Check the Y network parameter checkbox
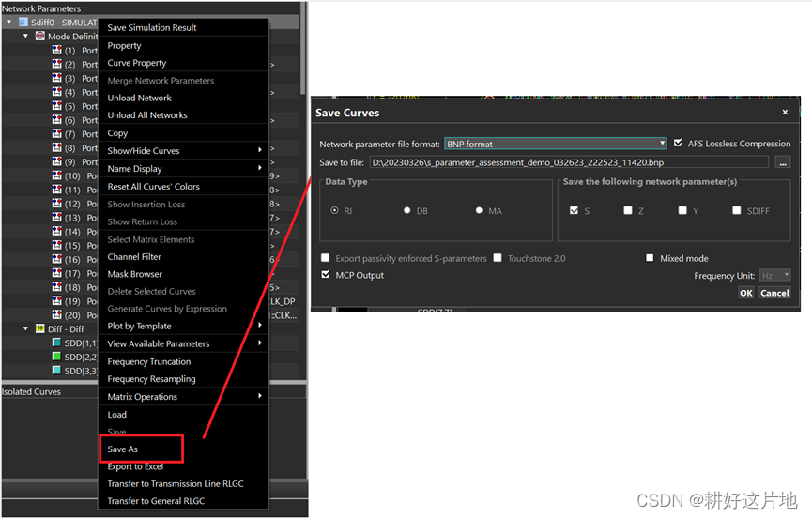Viewport: 812px width, 518px height. (x=682, y=210)
